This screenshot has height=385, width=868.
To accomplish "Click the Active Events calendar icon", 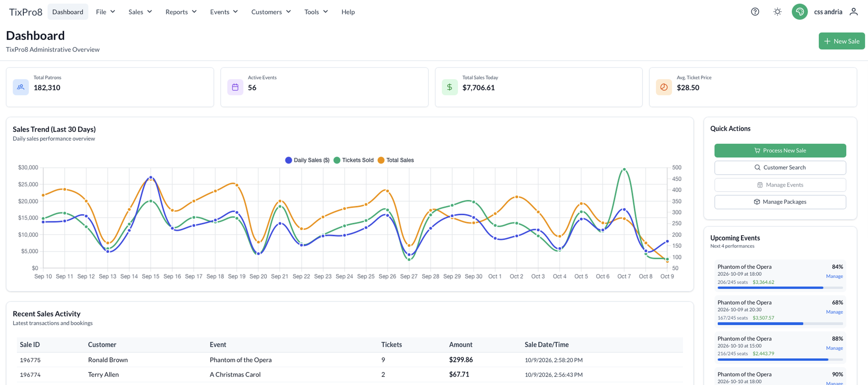I will coord(235,87).
